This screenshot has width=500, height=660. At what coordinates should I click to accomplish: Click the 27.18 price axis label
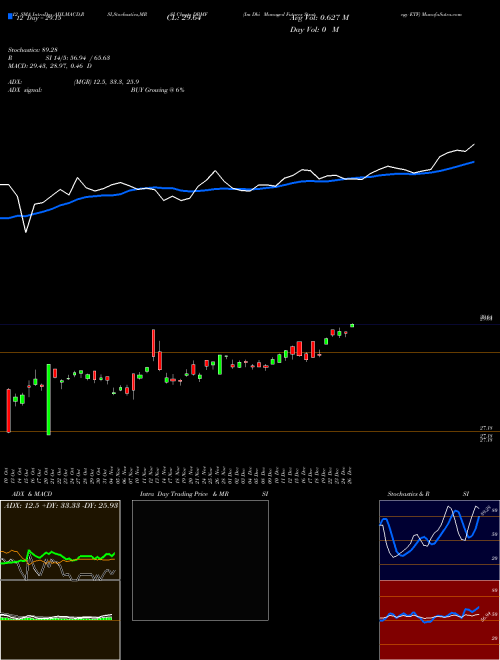pyautogui.click(x=486, y=428)
